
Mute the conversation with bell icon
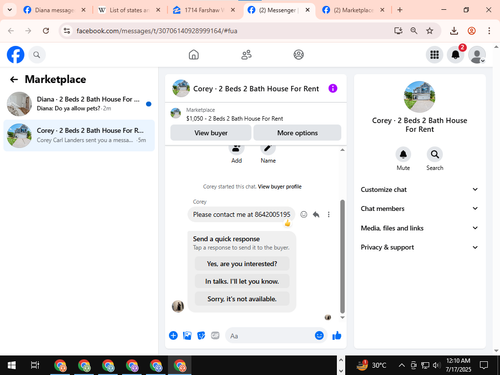(403, 154)
